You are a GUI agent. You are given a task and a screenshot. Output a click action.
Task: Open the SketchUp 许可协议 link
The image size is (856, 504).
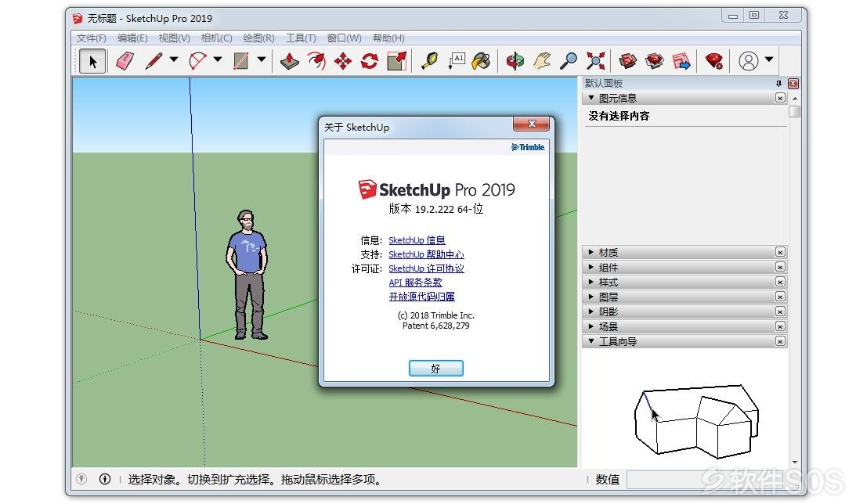[x=426, y=268]
